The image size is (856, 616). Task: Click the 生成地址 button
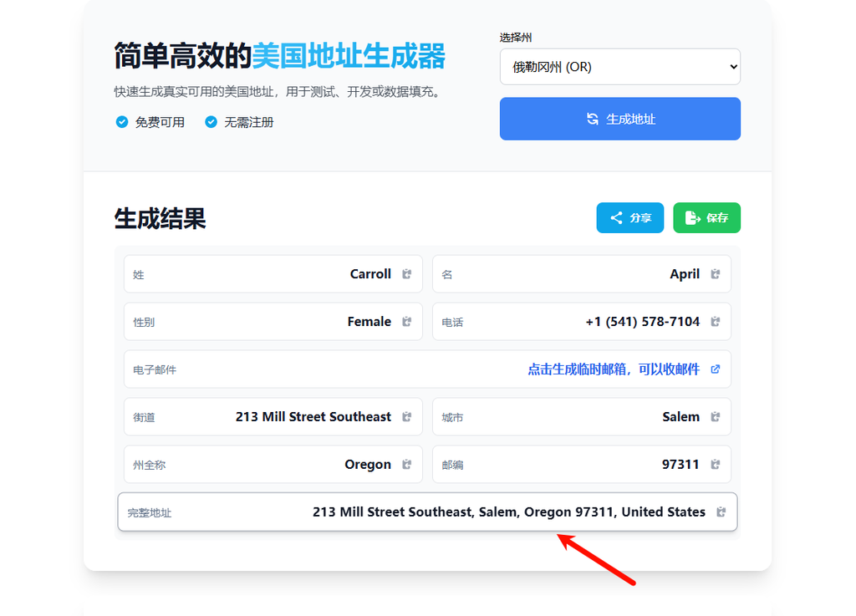click(620, 119)
